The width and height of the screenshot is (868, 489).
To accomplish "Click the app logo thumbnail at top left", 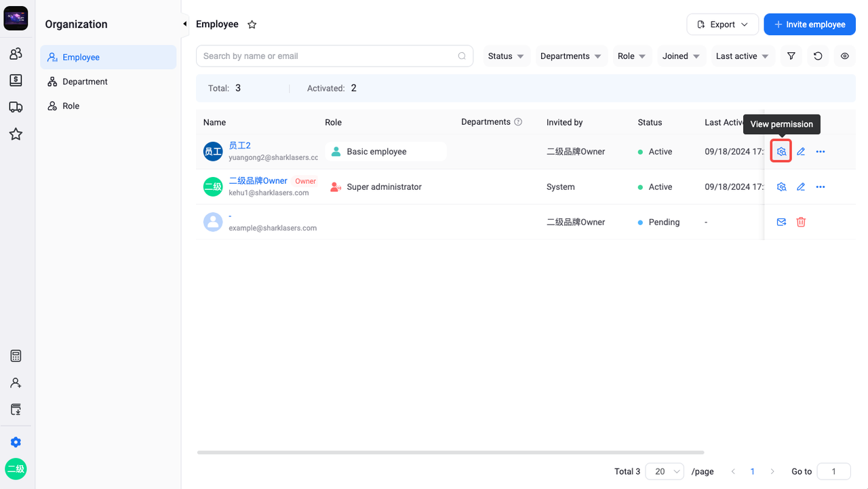I will click(16, 18).
